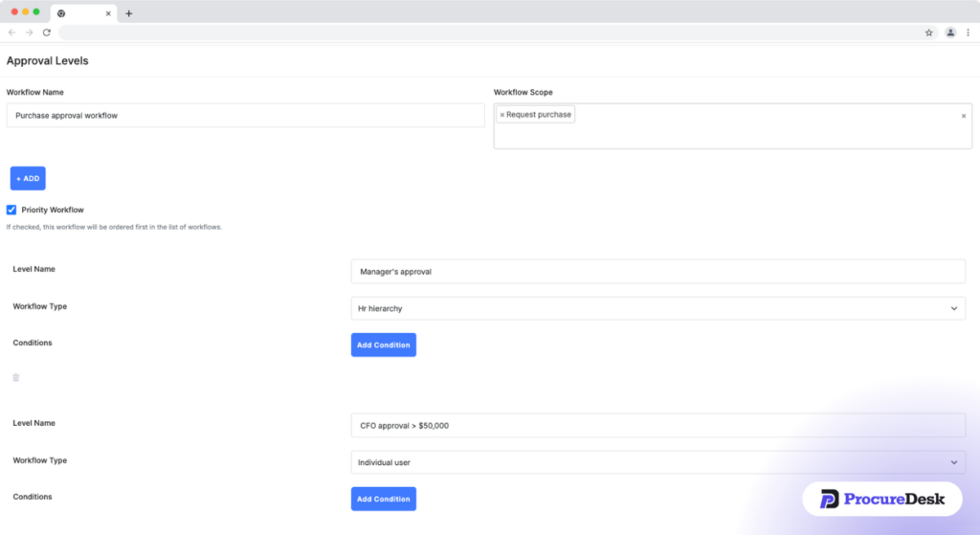Image resolution: width=980 pixels, height=535 pixels.
Task: Open a new browser tab with plus
Action: point(129,13)
